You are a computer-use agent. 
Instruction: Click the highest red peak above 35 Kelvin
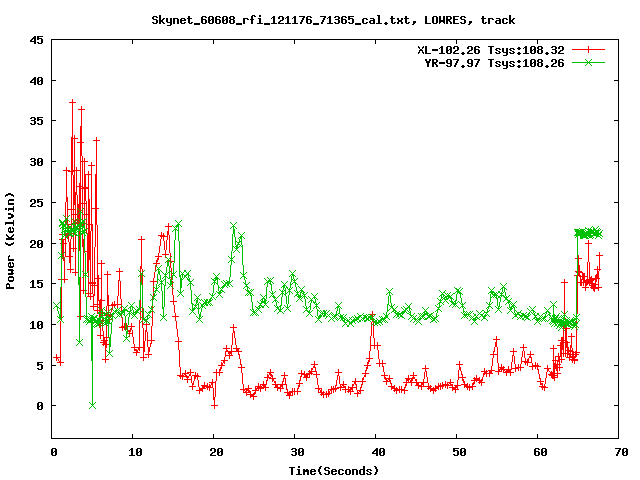coord(73,102)
